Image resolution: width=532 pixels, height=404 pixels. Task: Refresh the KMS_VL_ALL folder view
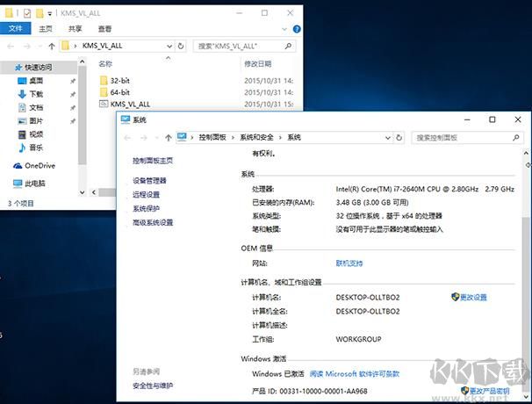point(181,47)
